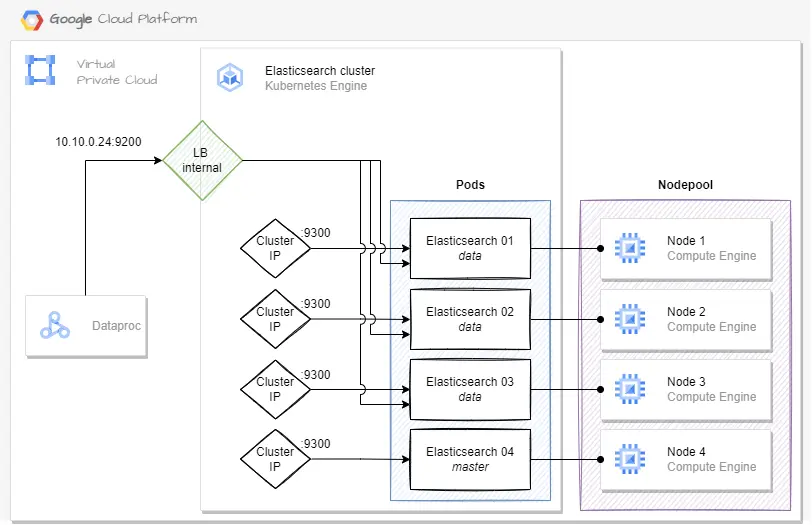Image resolution: width=812 pixels, height=525 pixels.
Task: Click the Dataproc icon
Action: click(55, 325)
